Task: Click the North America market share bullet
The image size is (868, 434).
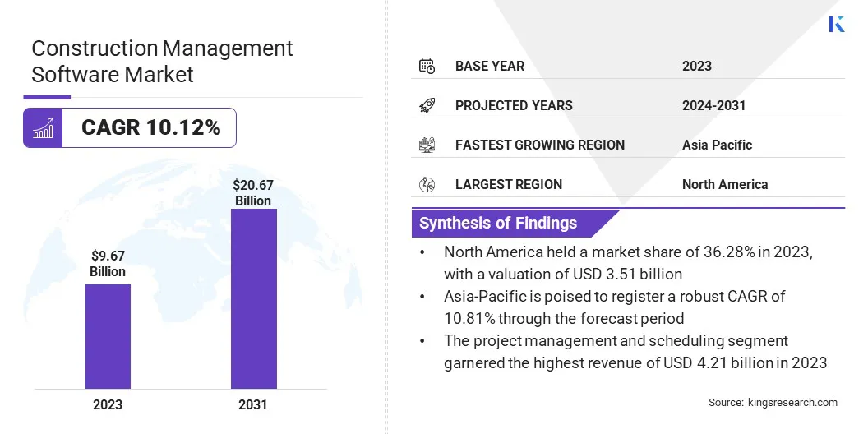Action: (628, 263)
